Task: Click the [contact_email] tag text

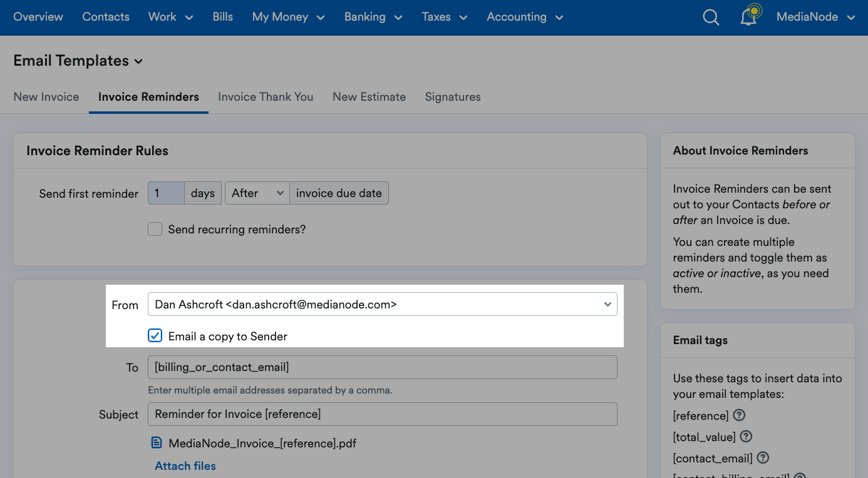Action: 713,459
